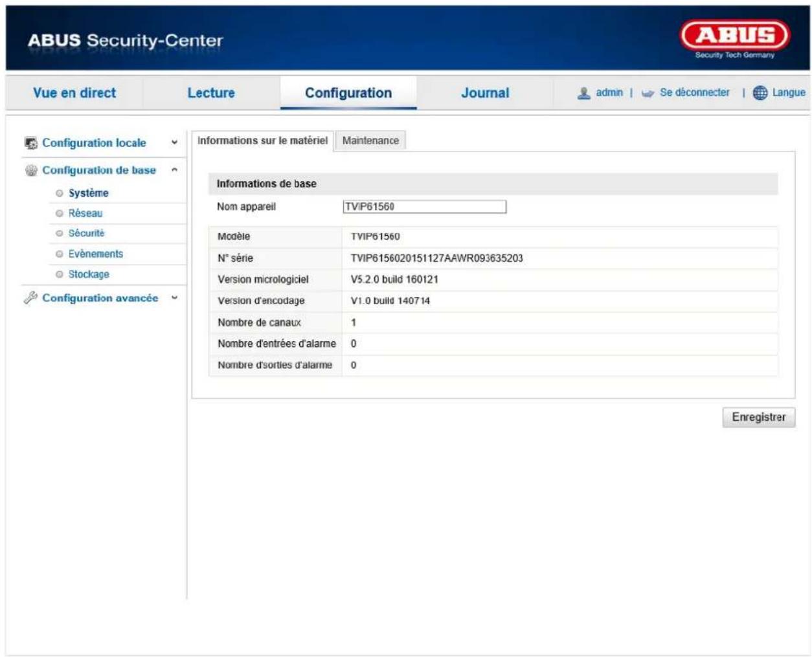Select Système in the sidebar

coord(89,193)
